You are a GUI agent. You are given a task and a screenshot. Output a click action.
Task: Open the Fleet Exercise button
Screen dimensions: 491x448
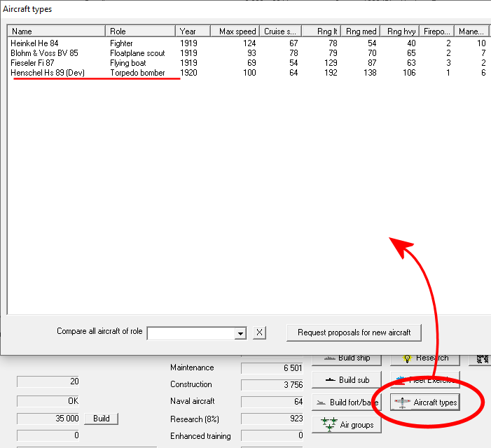click(x=425, y=381)
